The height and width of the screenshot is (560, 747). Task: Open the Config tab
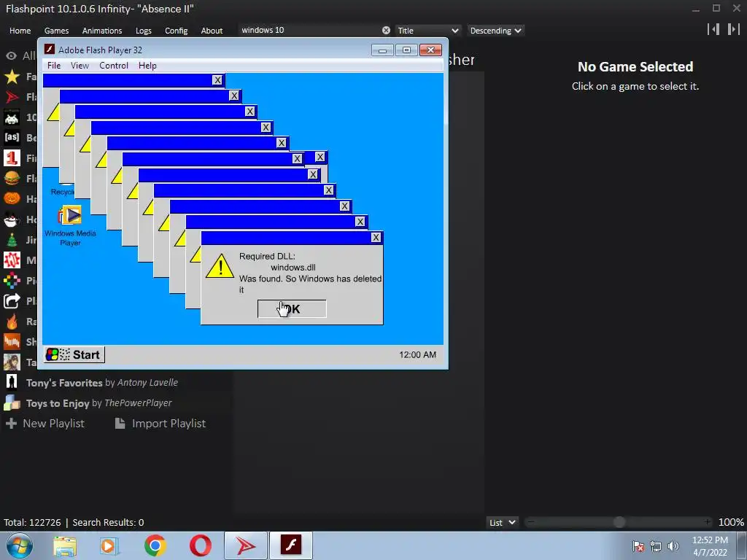[177, 31]
